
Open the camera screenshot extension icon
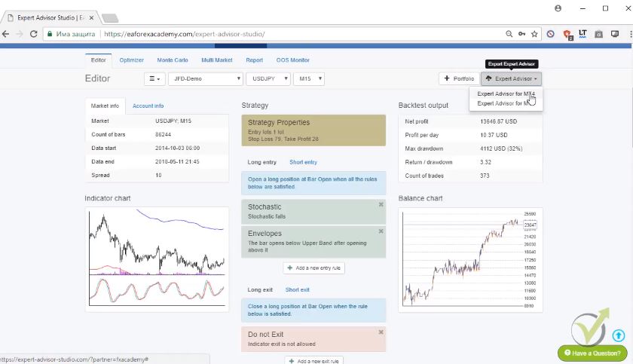(x=598, y=35)
